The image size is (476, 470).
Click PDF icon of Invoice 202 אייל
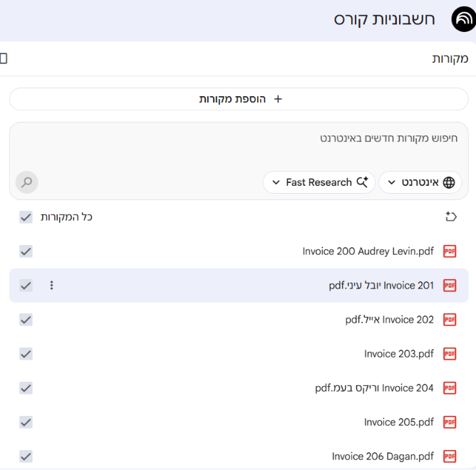pos(450,320)
